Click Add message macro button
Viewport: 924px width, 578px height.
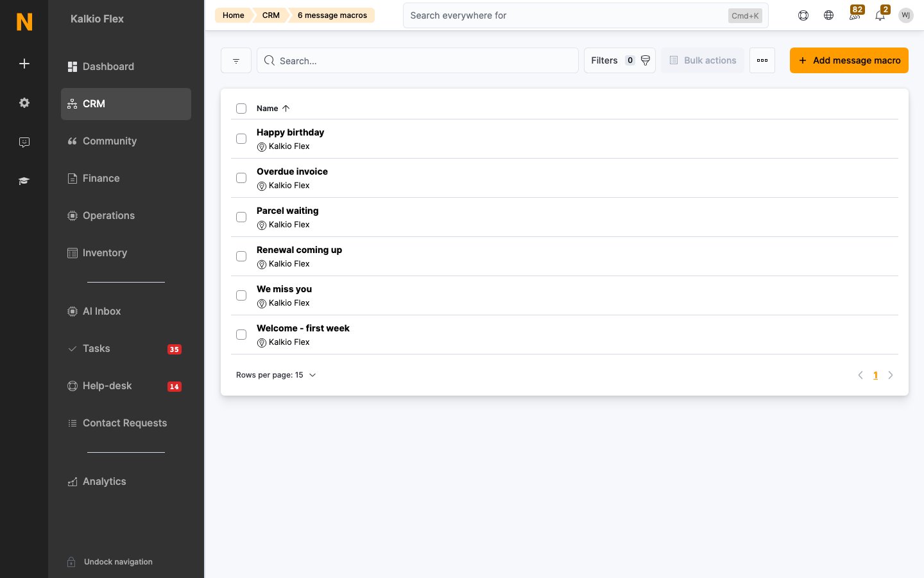pyautogui.click(x=849, y=60)
